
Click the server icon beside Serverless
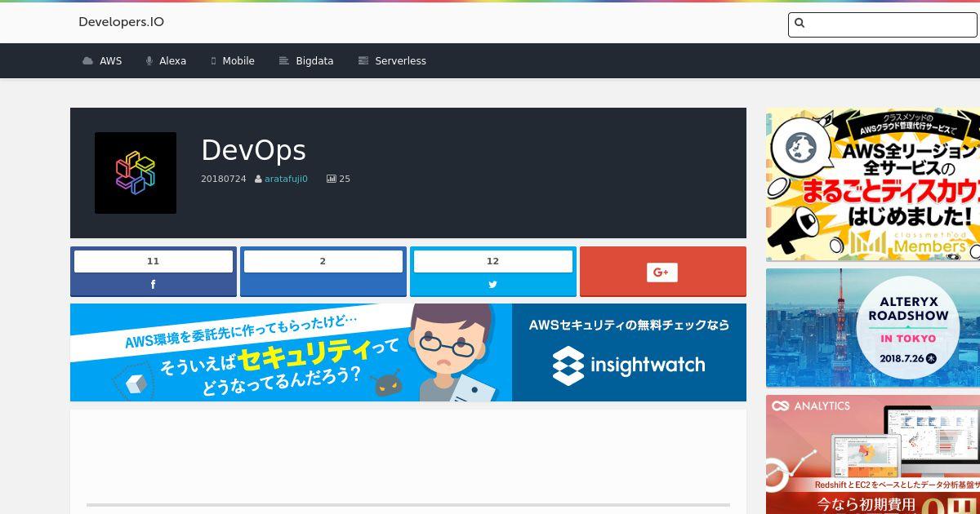(363, 61)
